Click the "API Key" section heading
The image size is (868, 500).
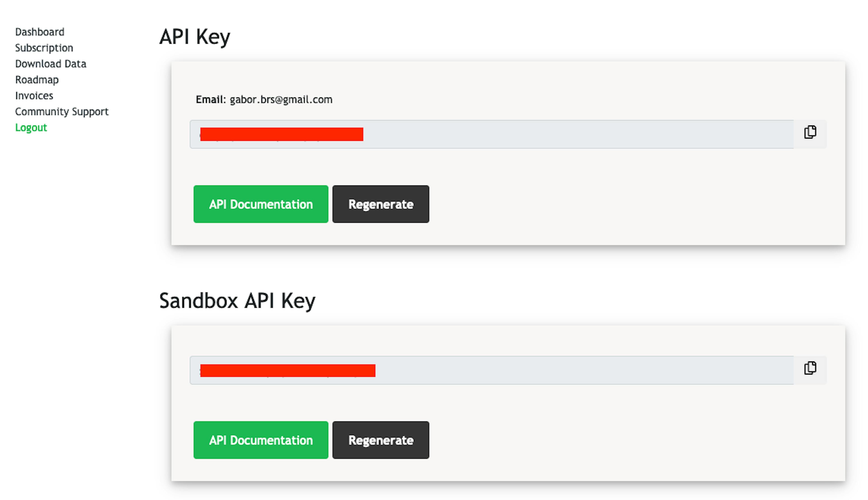[195, 37]
